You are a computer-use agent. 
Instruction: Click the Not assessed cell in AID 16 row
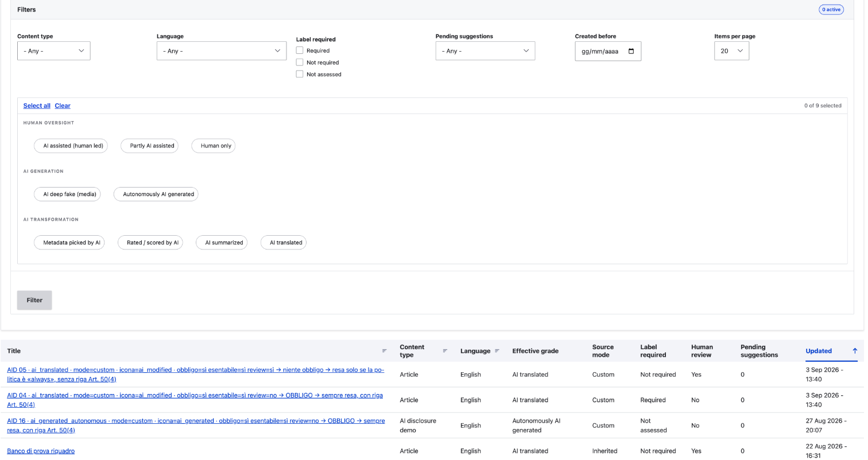(x=653, y=426)
